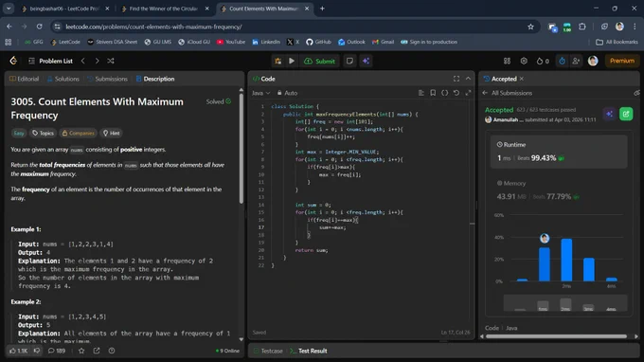Open the LeetCode bookmark
The height and width of the screenshot is (362, 644).
(x=65, y=42)
